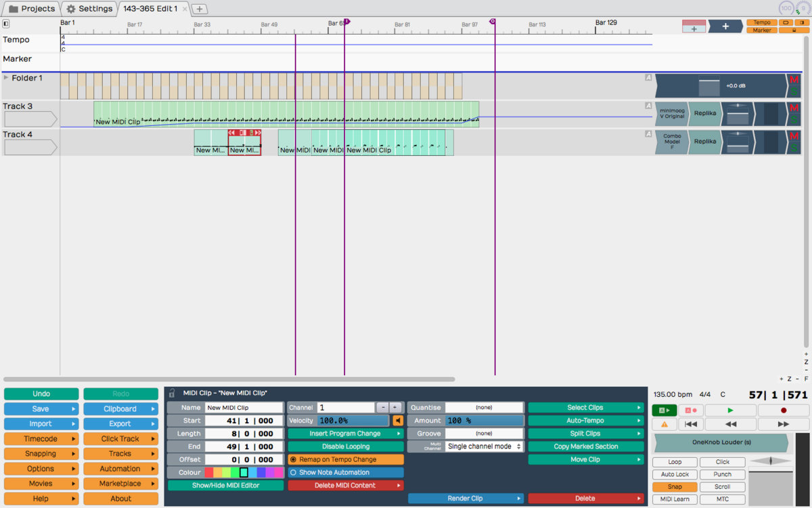The width and height of the screenshot is (812, 508).
Task: Click the red Record button
Action: pos(784,410)
